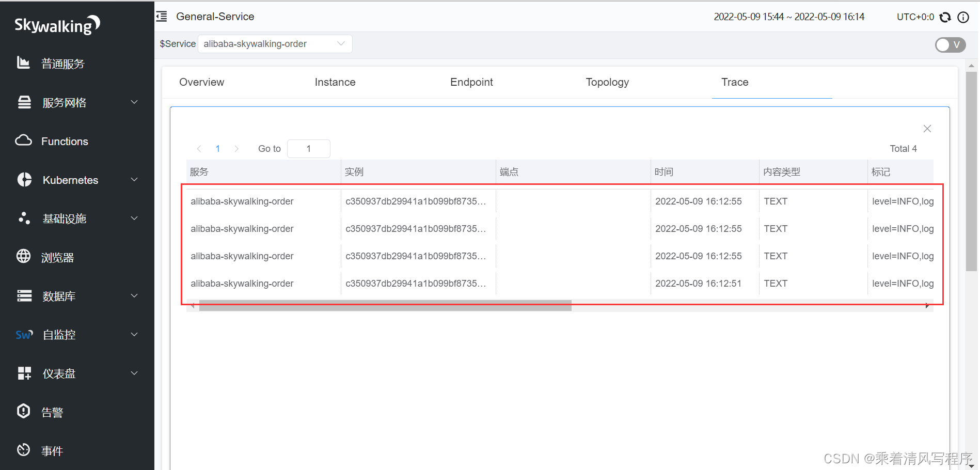Expand the 服务网格 submenu chevron
The width and height of the screenshot is (980, 470).
[x=134, y=102]
